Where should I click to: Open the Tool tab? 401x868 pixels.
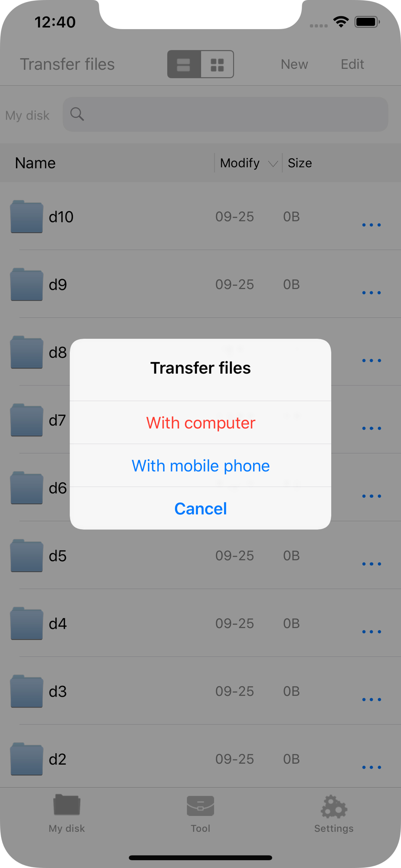tap(200, 814)
